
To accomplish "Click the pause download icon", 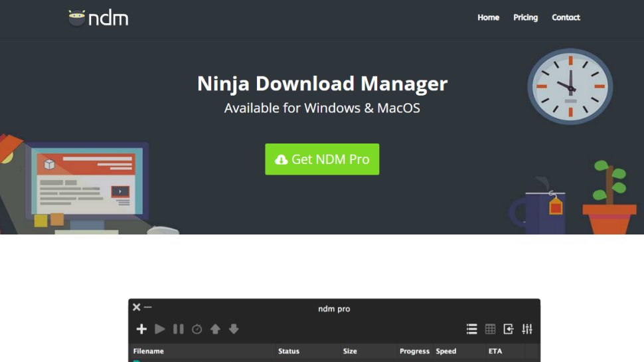I will (x=178, y=329).
